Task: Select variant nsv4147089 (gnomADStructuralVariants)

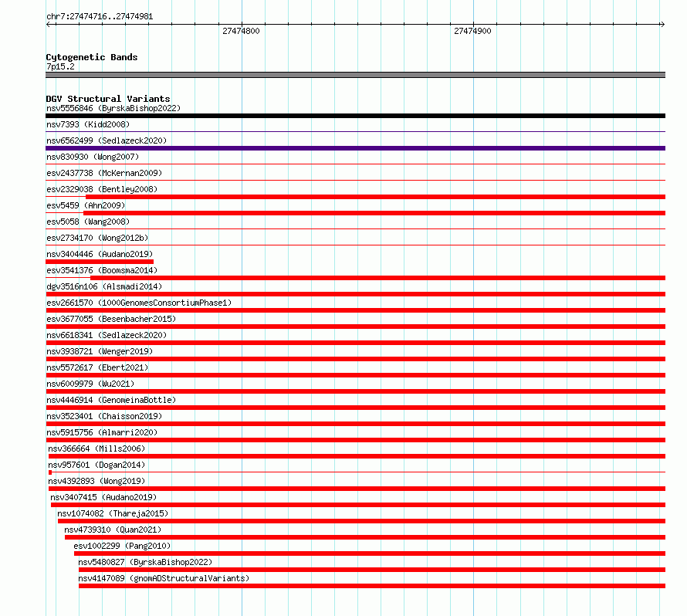Action: (164, 578)
